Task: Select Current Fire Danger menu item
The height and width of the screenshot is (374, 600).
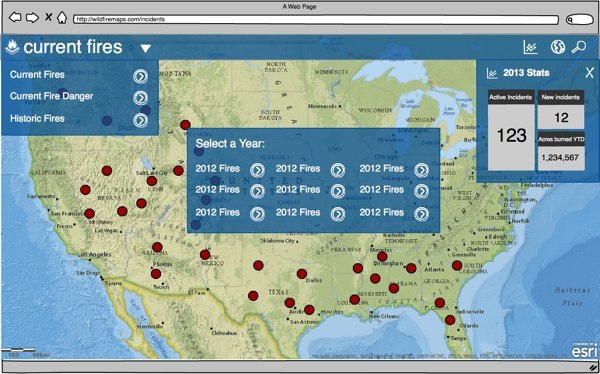Action: [52, 96]
